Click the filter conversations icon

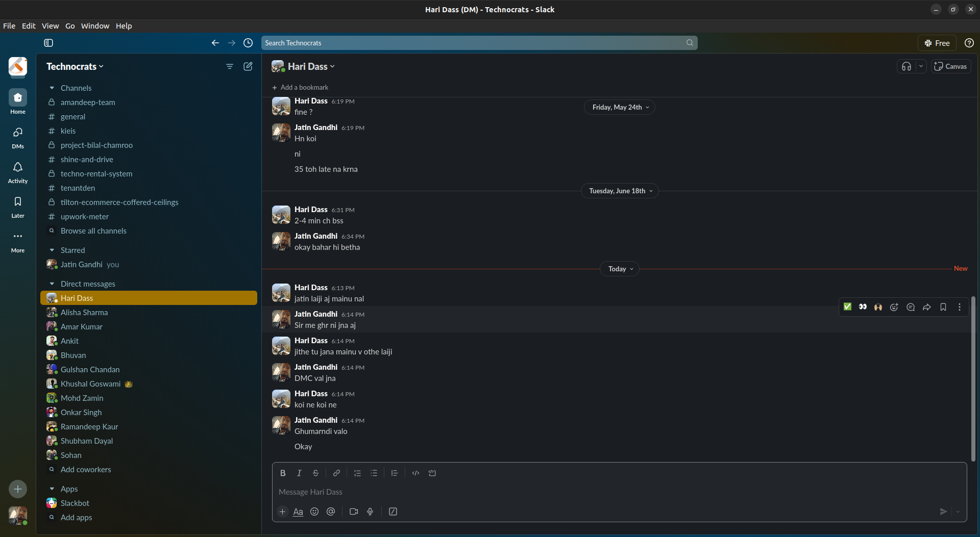[230, 66]
